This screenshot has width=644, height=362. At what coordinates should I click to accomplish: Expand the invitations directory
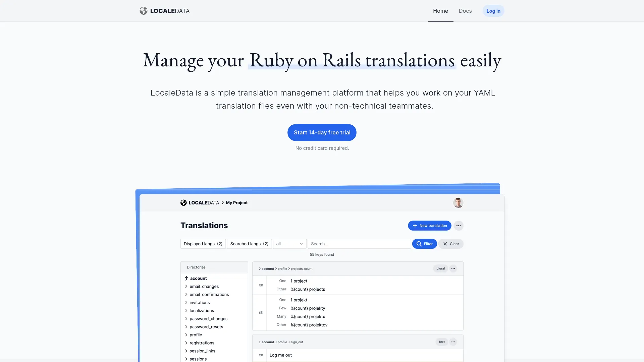pyautogui.click(x=200, y=302)
